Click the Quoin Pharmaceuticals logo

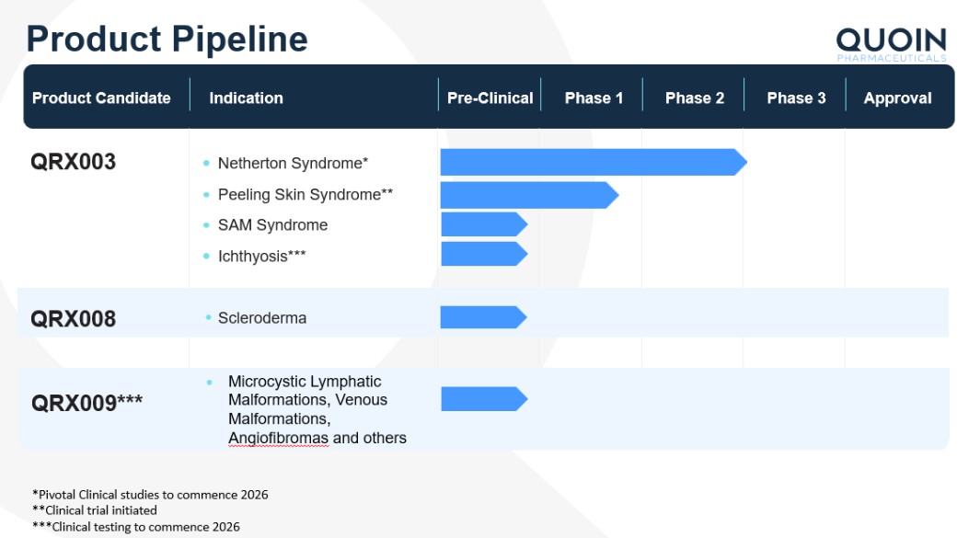point(891,43)
